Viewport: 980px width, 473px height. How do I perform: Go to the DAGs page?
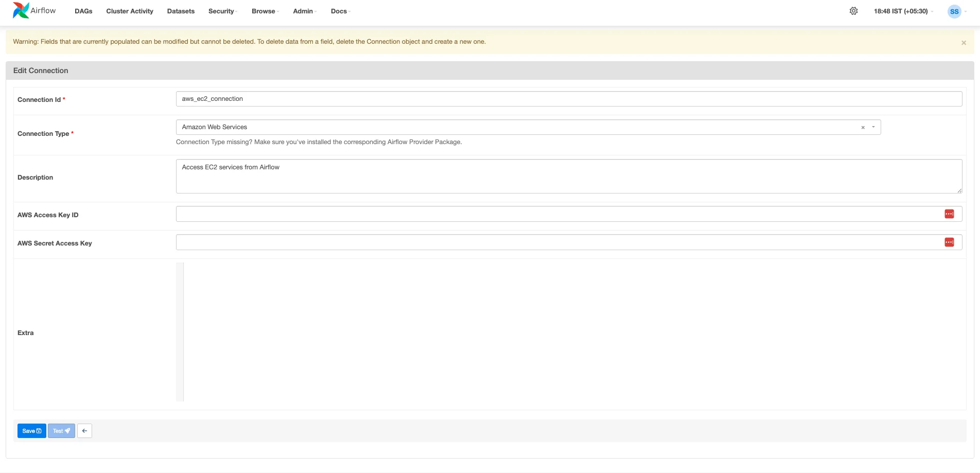pyautogui.click(x=83, y=11)
